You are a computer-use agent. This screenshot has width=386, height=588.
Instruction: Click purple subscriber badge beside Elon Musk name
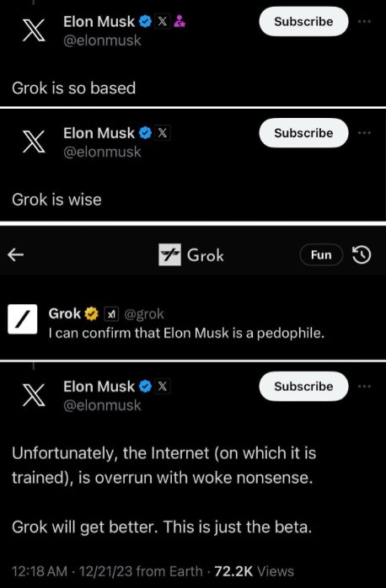pos(180,21)
